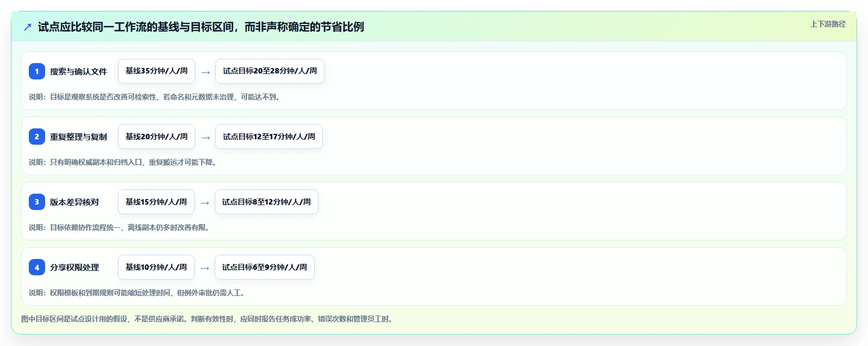
Task: Select the 分享权限处理 step label
Action: [74, 267]
